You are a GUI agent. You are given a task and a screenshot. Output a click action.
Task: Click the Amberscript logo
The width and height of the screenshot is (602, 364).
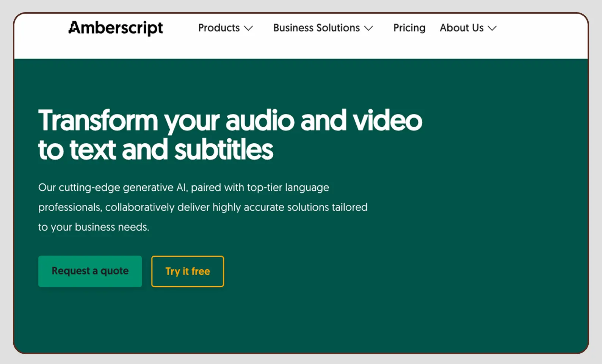pos(116,28)
